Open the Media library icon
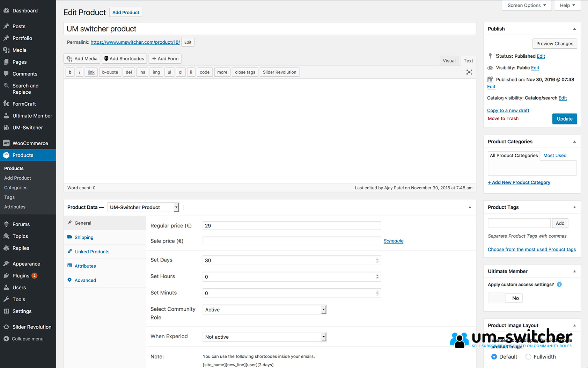The width and height of the screenshot is (588, 368). [6, 50]
